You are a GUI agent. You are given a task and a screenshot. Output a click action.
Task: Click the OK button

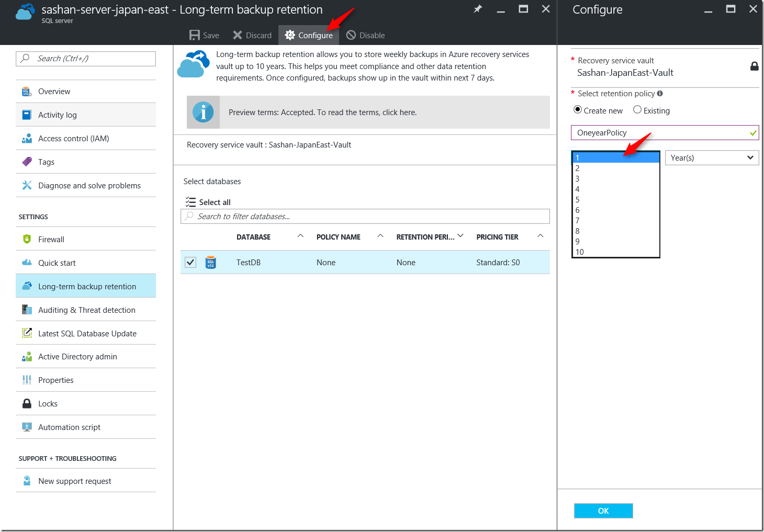coord(603,511)
